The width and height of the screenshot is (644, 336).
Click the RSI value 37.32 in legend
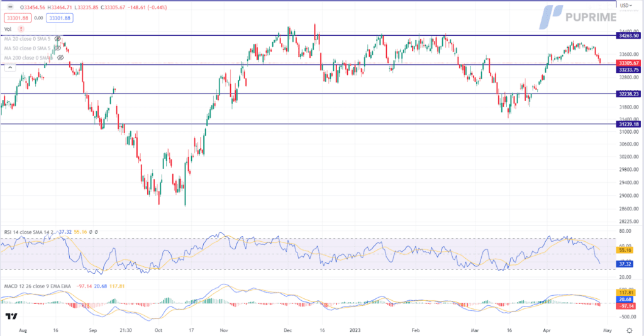(x=65, y=232)
